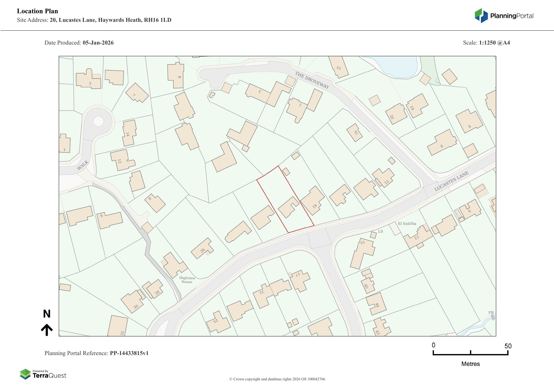This screenshot has width=554, height=392.
Task: Click the Highview House label
Action: (187, 280)
